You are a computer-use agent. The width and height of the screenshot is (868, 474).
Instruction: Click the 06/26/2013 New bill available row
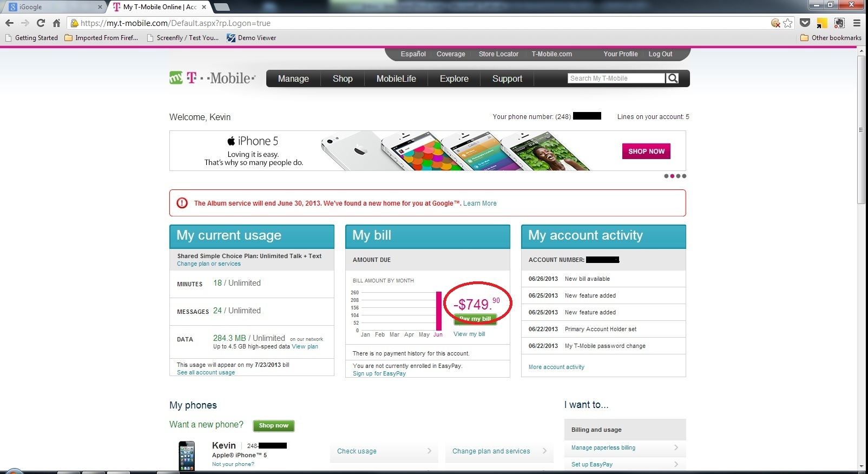pyautogui.click(x=603, y=279)
